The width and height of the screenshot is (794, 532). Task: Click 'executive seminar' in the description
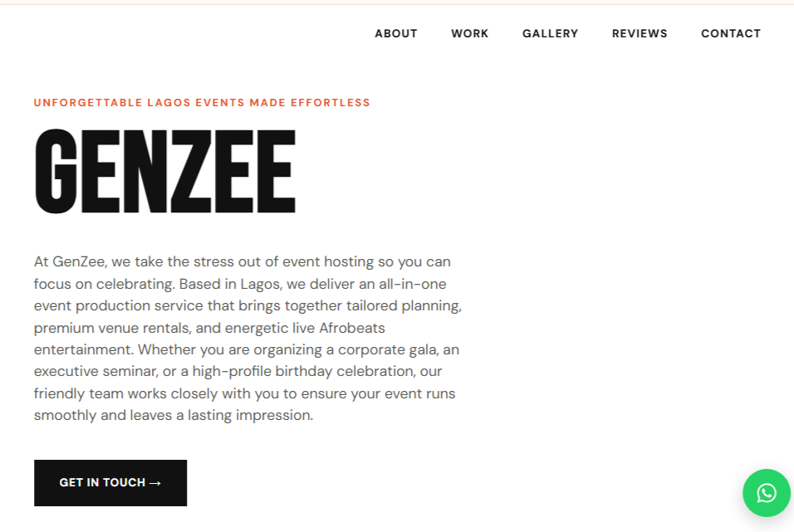96,372
